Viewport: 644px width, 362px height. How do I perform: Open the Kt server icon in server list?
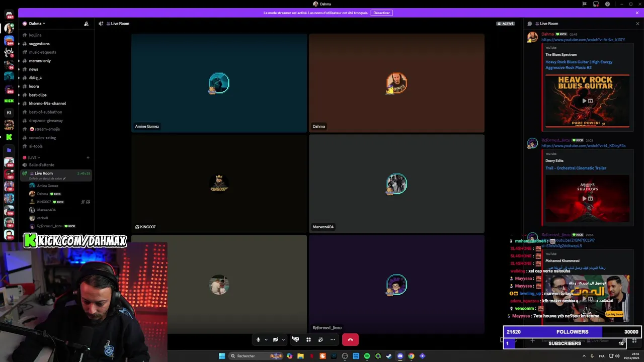[9, 113]
